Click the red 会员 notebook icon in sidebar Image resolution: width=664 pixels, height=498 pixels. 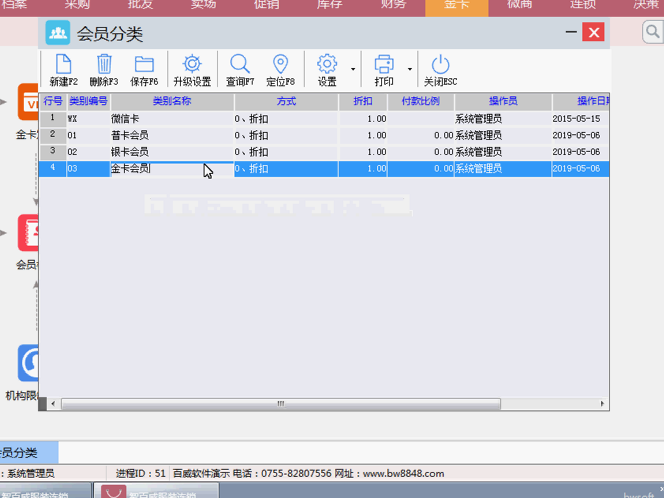28,233
